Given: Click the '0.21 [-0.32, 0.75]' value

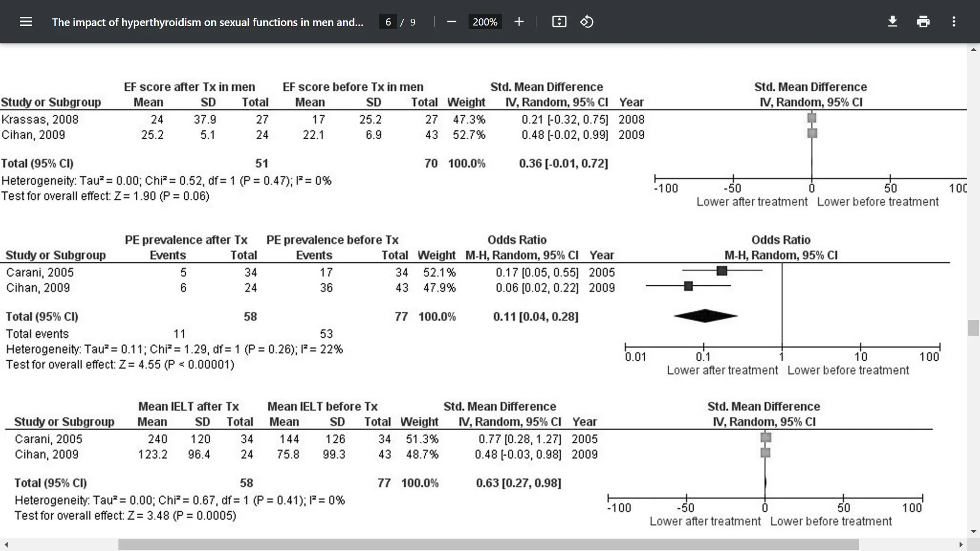Looking at the screenshot, I should (x=565, y=119).
